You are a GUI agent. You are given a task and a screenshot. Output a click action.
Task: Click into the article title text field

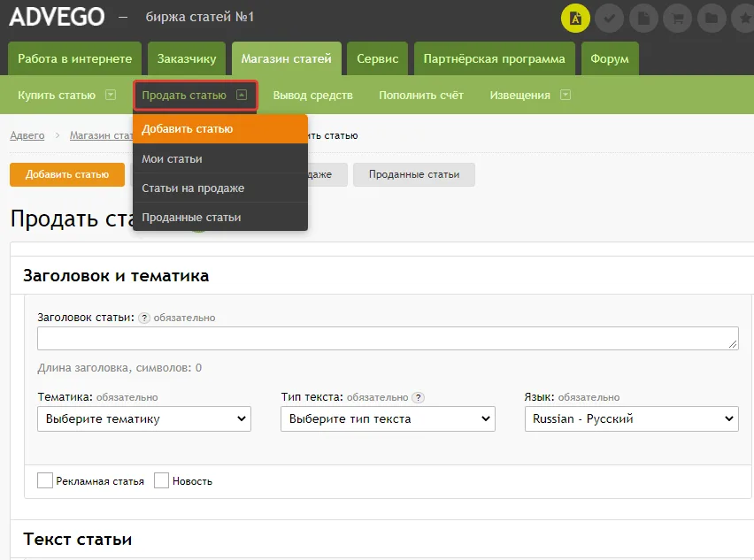388,338
